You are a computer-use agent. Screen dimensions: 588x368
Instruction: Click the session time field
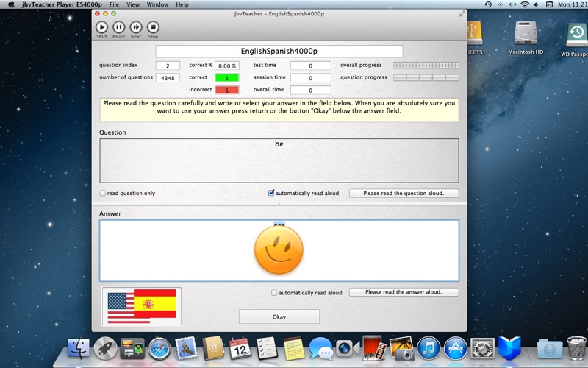click(310, 78)
